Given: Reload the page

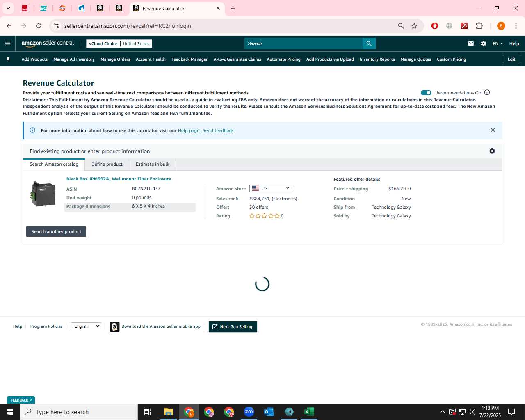Looking at the screenshot, I should click(39, 26).
